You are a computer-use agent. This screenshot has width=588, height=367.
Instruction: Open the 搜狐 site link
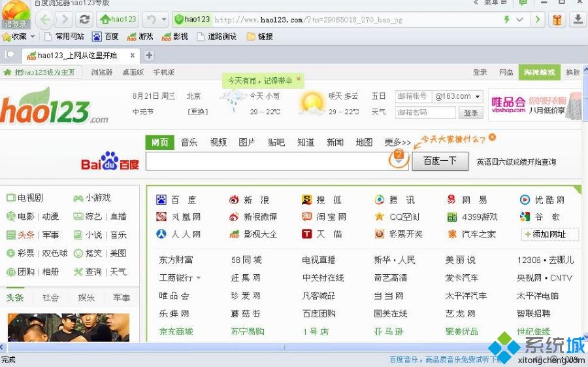(x=321, y=200)
